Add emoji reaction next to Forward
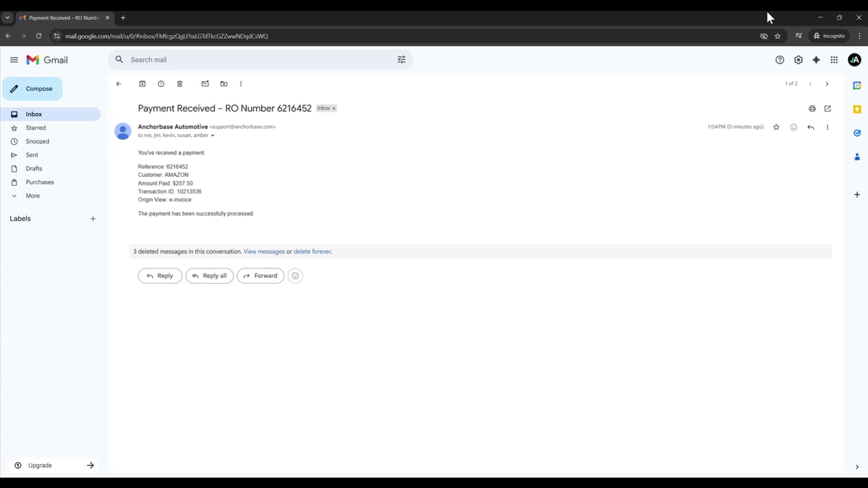868x488 pixels. click(x=295, y=276)
